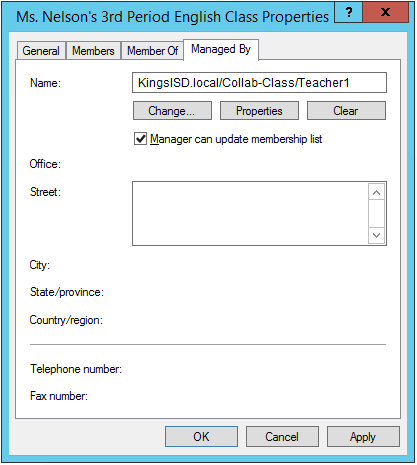
Task: Go to the Member Of tab
Action: 153,51
